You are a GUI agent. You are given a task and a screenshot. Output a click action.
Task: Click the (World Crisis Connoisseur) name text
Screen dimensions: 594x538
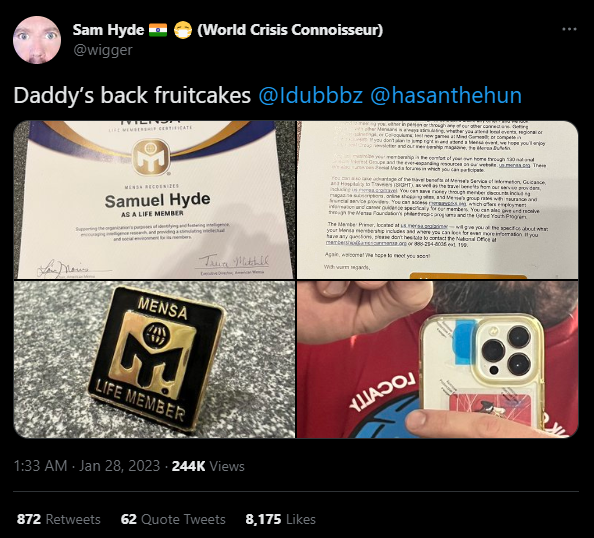[290, 30]
